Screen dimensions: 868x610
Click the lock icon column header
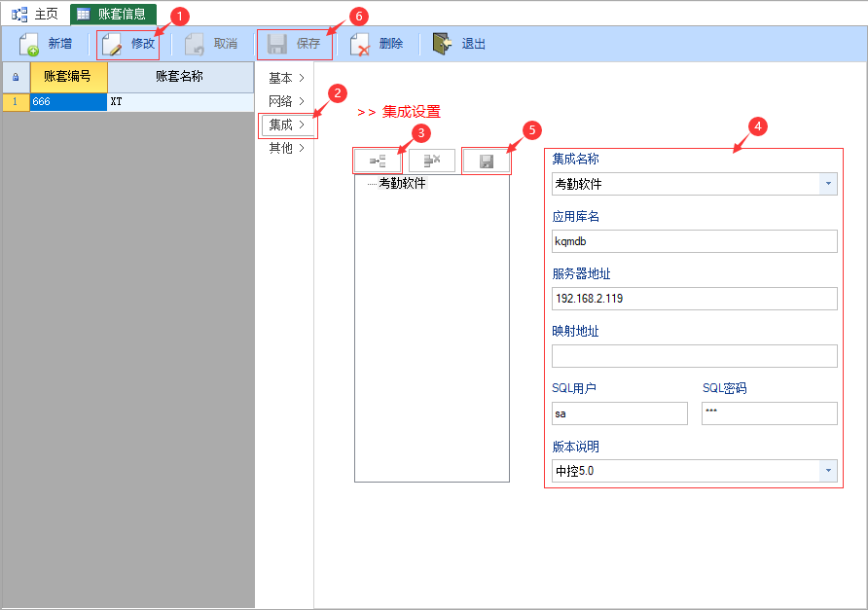pos(16,77)
